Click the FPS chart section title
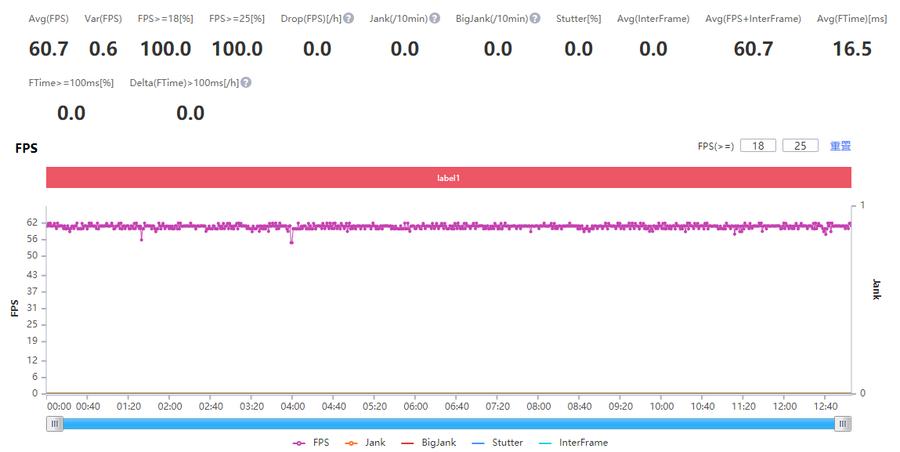This screenshot has width=900, height=452. 26,148
